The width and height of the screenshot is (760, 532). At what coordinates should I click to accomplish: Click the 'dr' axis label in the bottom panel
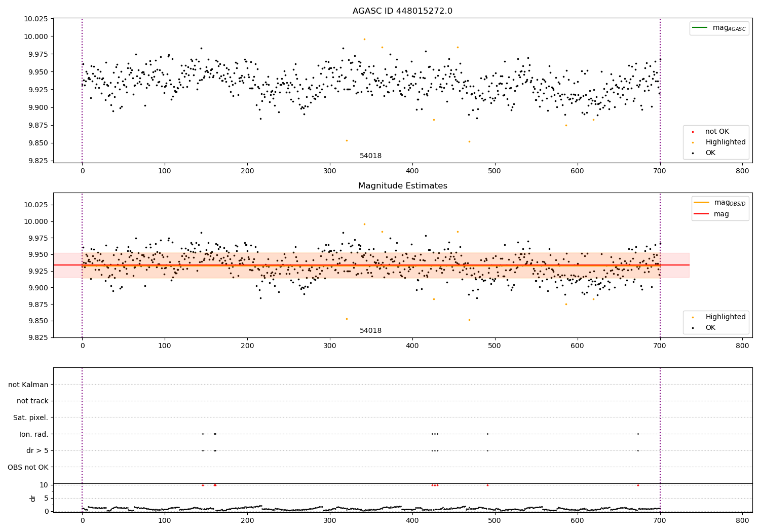click(33, 498)
